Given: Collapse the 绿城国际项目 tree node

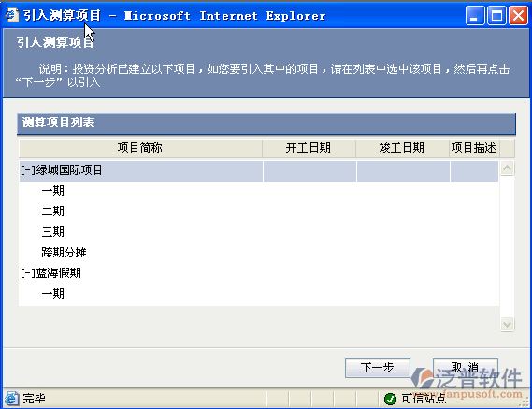Looking at the screenshot, I should point(28,170).
